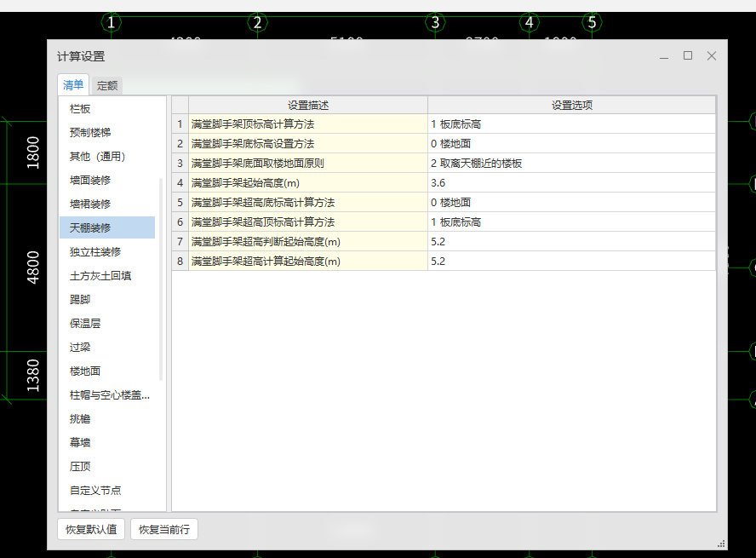This screenshot has height=558, width=756.
Task: Select 其他（通用）in the category list
Action: click(x=107, y=156)
